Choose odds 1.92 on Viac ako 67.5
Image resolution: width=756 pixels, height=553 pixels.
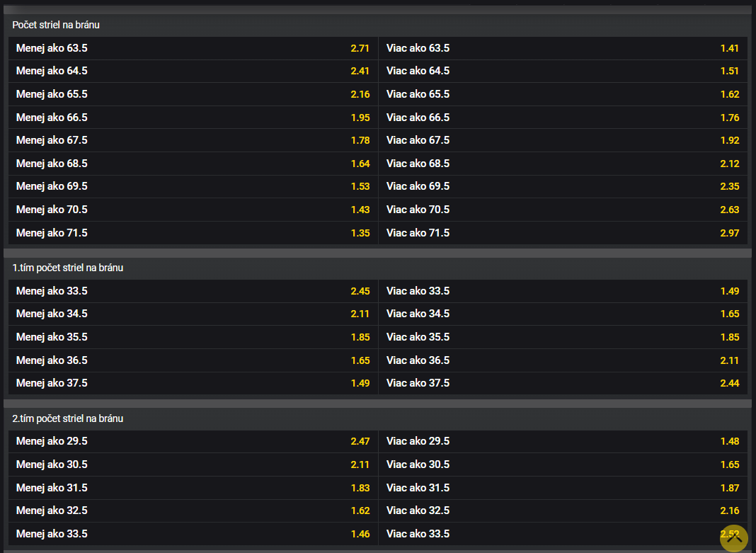tap(563, 139)
